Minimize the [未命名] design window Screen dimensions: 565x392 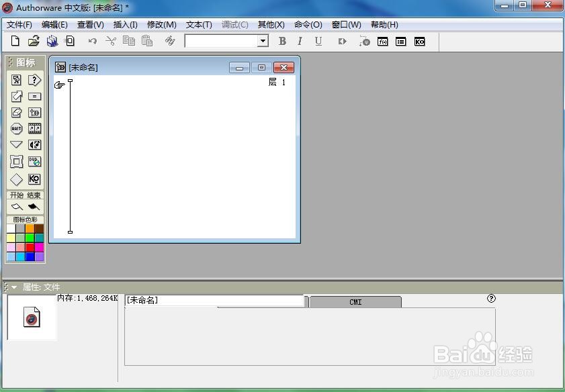(239, 67)
